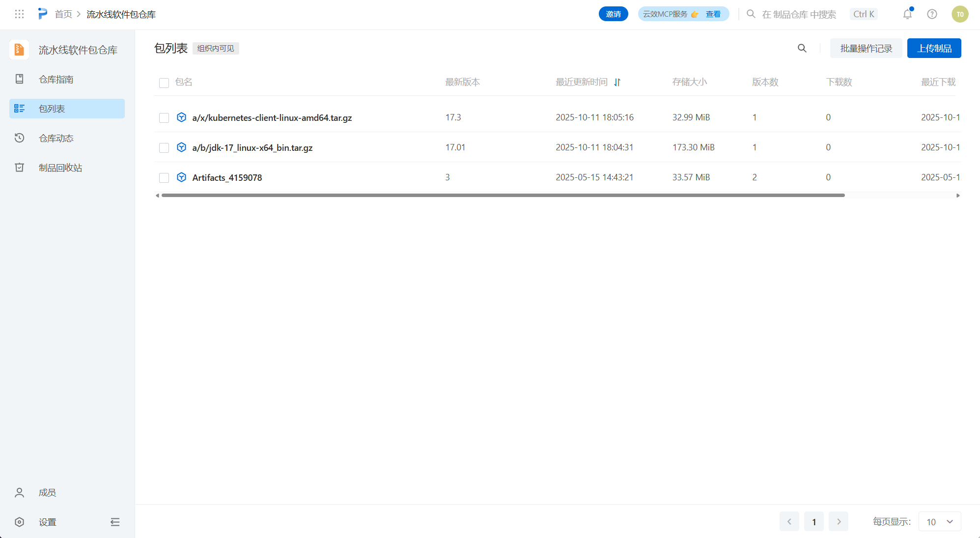Click the 上传制品 button
The image size is (980, 538).
click(x=934, y=48)
